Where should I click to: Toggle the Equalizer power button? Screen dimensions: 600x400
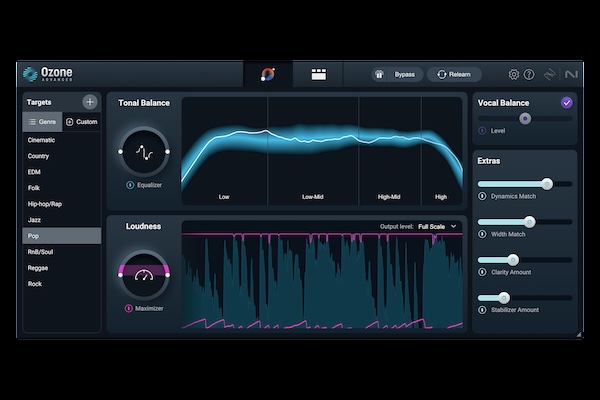[x=130, y=185]
